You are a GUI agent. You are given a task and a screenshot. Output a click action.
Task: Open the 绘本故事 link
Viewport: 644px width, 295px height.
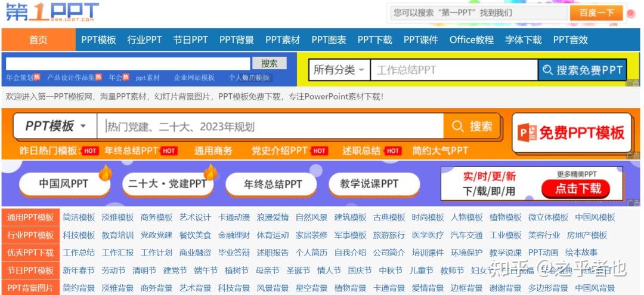581,253
